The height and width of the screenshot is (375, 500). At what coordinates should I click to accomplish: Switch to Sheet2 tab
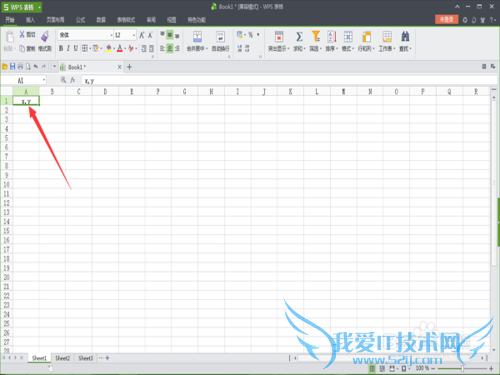pos(63,358)
